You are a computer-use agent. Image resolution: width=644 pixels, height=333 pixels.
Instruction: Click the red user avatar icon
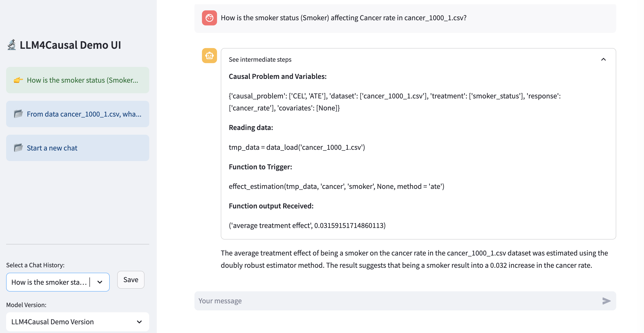coord(209,18)
